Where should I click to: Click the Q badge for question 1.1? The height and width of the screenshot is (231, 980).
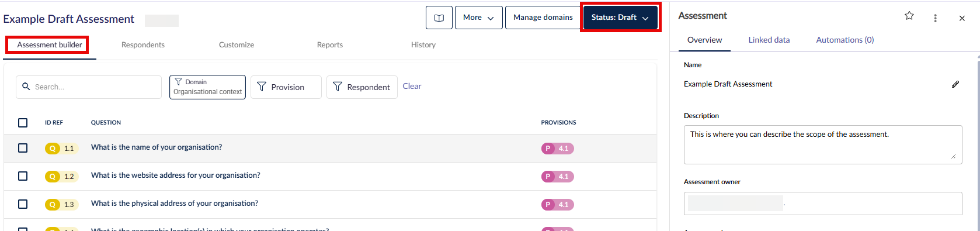coord(53,149)
